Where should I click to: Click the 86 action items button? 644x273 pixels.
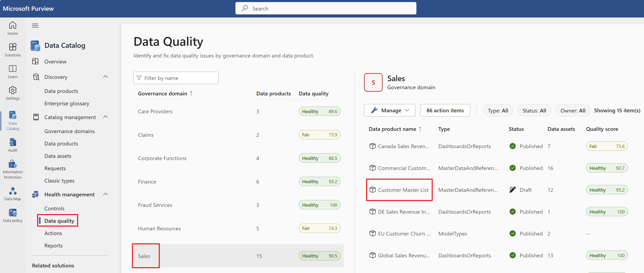pos(445,110)
